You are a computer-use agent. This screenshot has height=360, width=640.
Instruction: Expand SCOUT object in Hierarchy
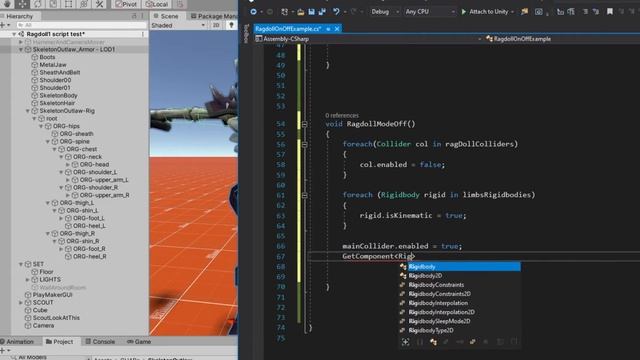21,302
